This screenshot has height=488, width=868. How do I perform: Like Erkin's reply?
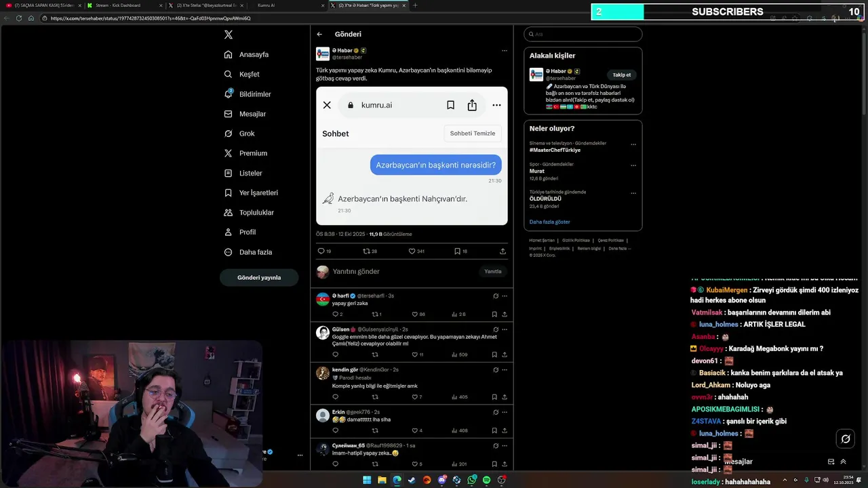click(415, 430)
